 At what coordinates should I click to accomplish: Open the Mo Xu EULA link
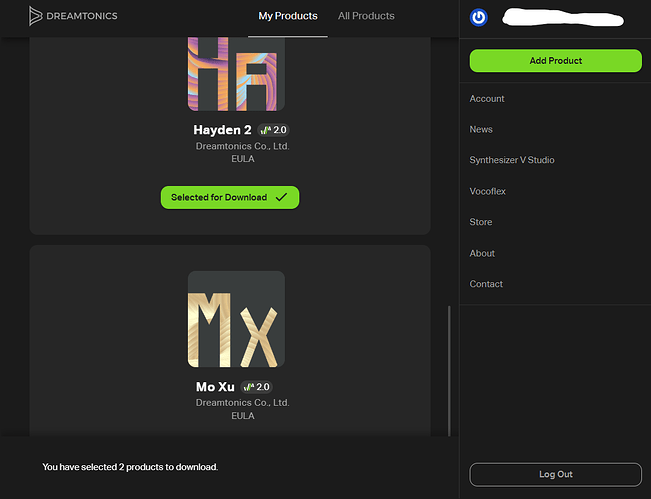(x=242, y=416)
